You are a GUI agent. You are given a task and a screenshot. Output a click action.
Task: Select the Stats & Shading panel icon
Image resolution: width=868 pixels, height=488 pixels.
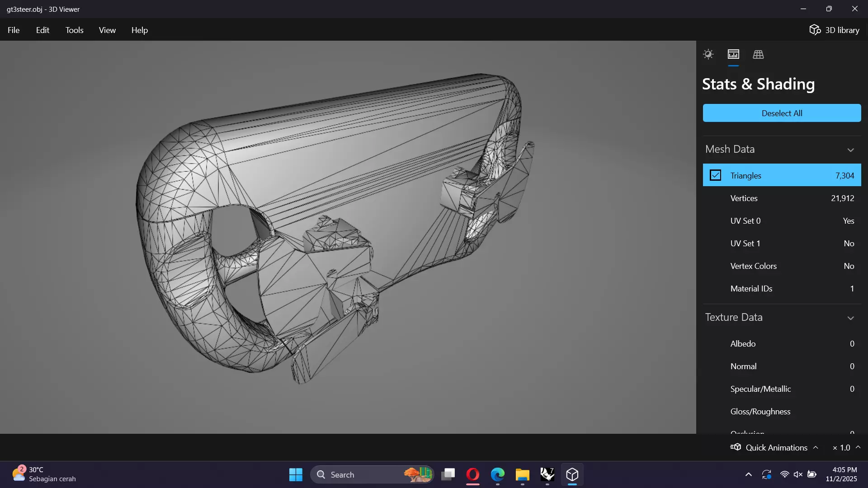point(733,54)
